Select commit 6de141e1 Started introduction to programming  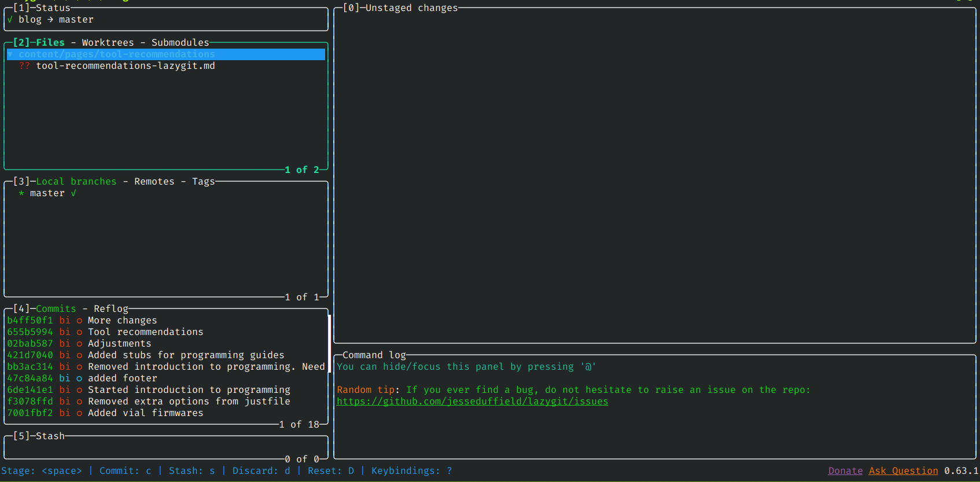click(166, 390)
